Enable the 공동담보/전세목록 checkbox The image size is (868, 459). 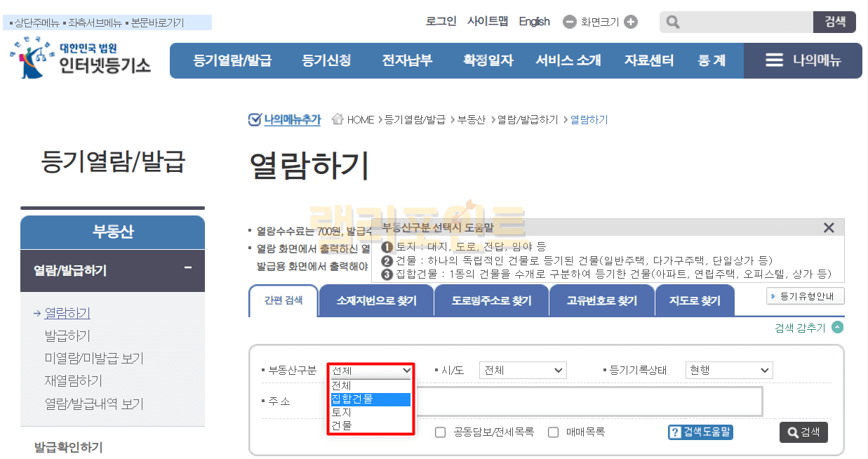click(441, 432)
